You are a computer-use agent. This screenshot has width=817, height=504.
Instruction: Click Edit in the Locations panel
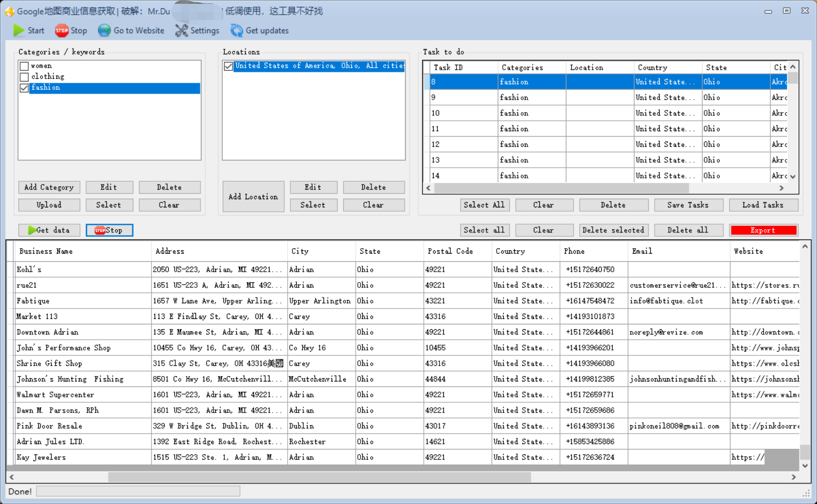click(313, 187)
